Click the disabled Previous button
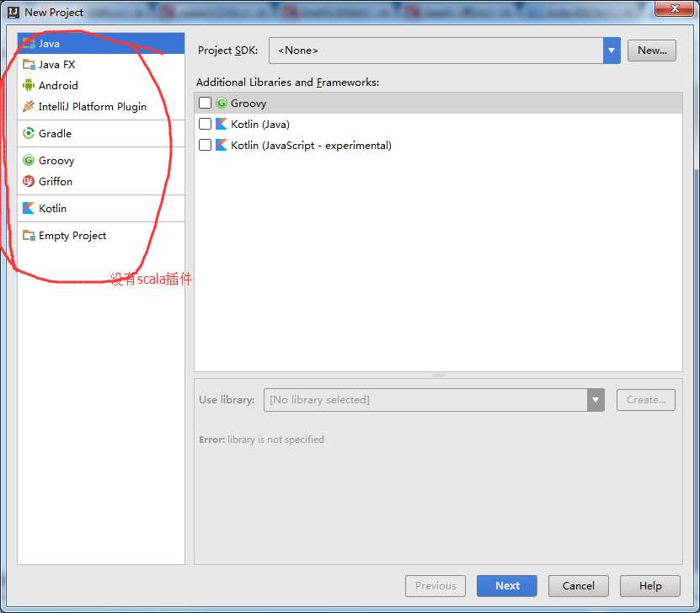The height and width of the screenshot is (613, 700). pos(435,586)
